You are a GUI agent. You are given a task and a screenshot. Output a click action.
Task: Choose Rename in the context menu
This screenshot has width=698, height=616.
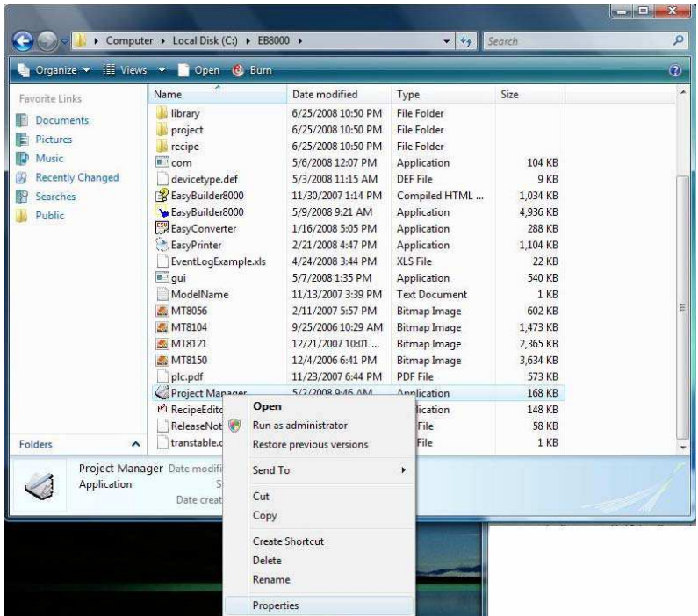coord(319,579)
